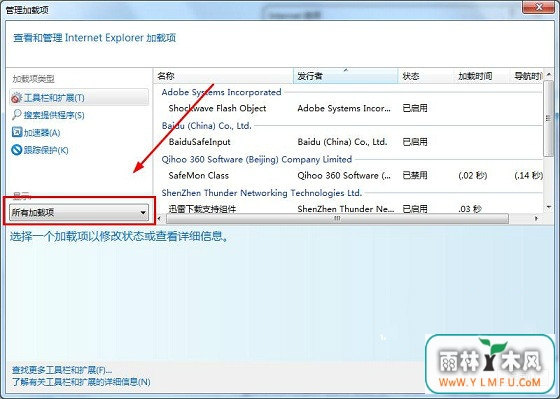Viewport: 560px width, 399px height.
Task: Click the Baidu (China) Co., Ltd. group header
Action: 206,126
